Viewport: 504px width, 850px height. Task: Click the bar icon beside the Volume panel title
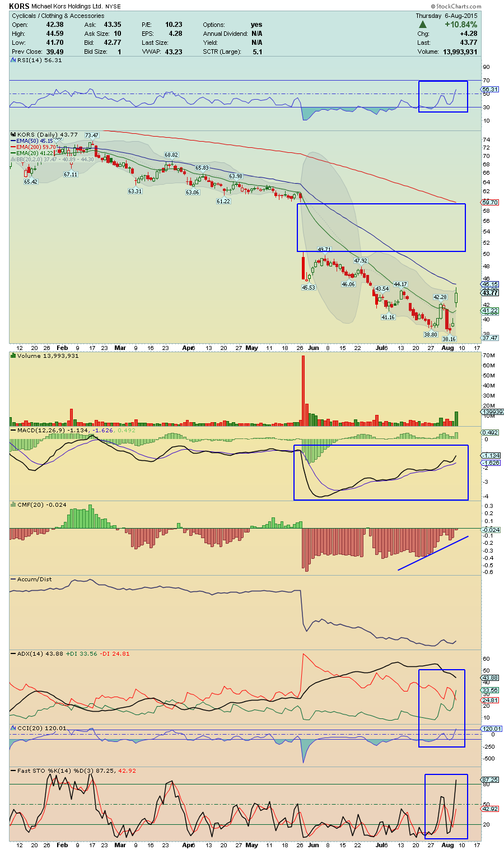pos(13,356)
